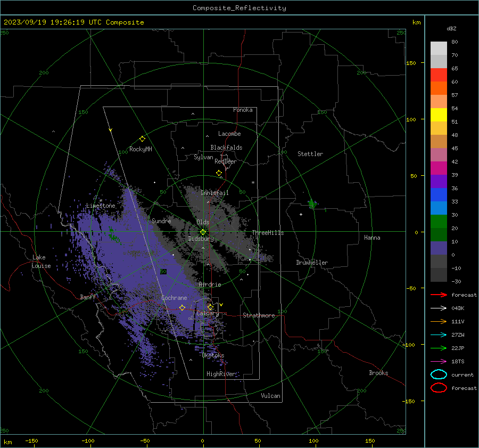The image size is (479, 448).
Task: Click the green 22JP arrow legend icon
Action: coord(439,348)
